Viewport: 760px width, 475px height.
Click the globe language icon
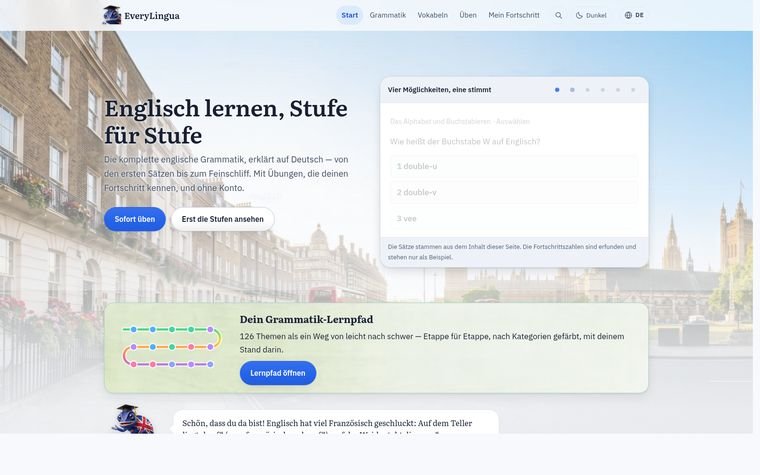coord(628,15)
